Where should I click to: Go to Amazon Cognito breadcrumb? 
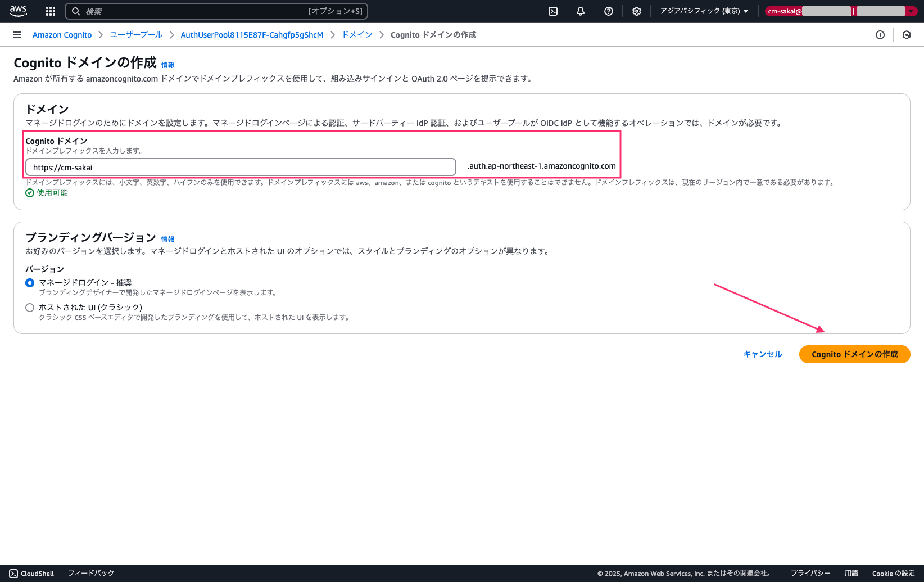coord(62,35)
